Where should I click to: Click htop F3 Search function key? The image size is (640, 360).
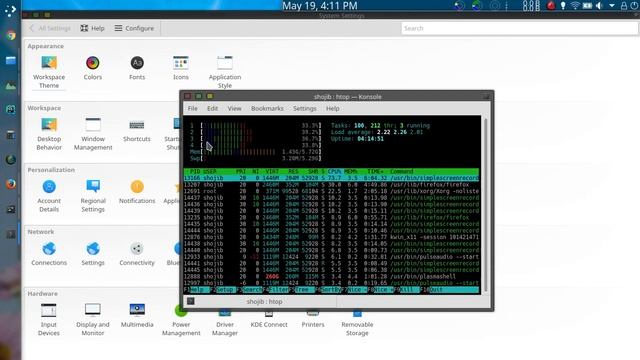[x=250, y=290]
